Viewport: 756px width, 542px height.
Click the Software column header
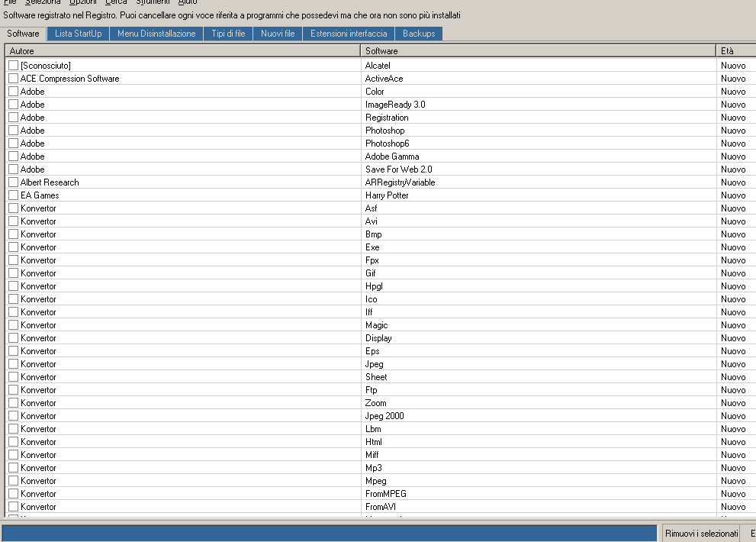(x=538, y=51)
